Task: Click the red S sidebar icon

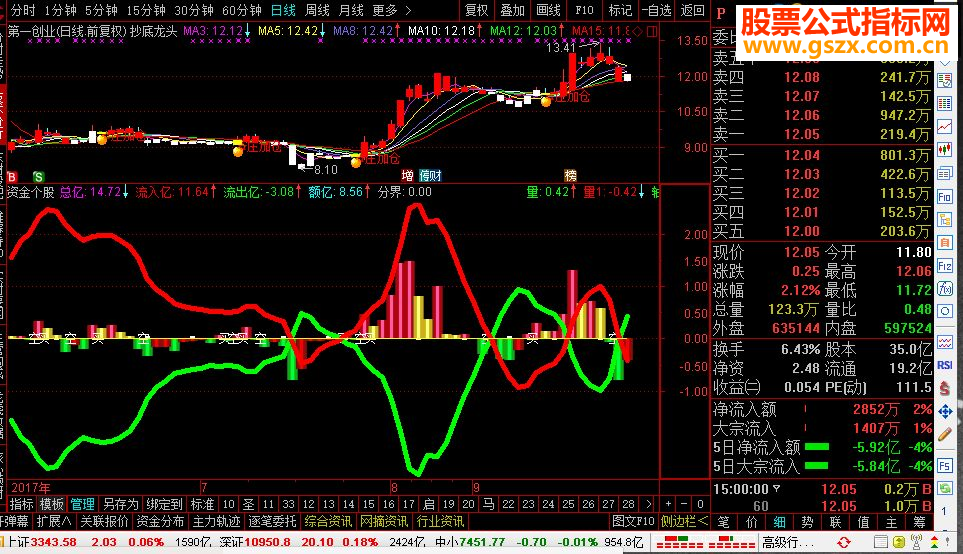Action: coord(945,388)
